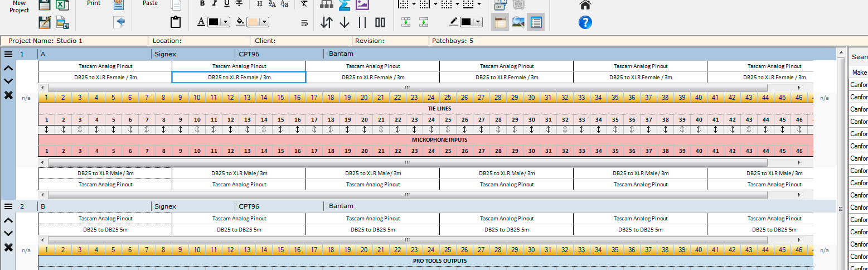Click the second green arrow row insert icon
The image size is (868, 270).
(x=424, y=22)
